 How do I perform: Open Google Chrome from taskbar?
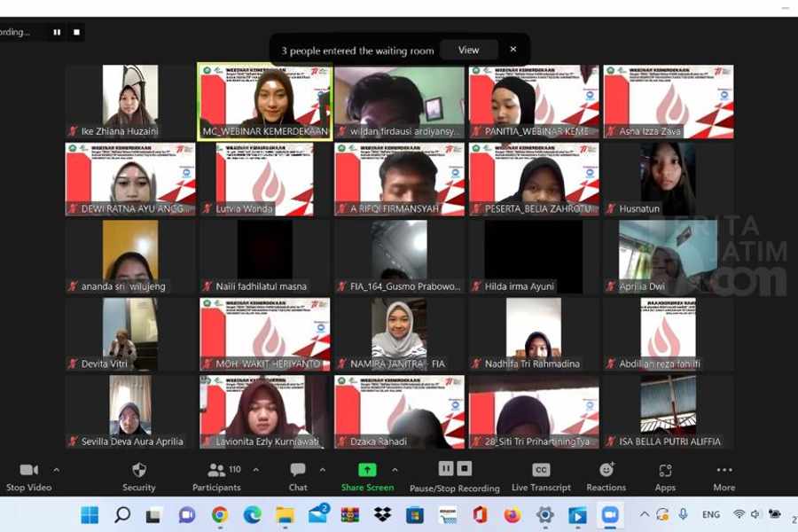click(220, 515)
